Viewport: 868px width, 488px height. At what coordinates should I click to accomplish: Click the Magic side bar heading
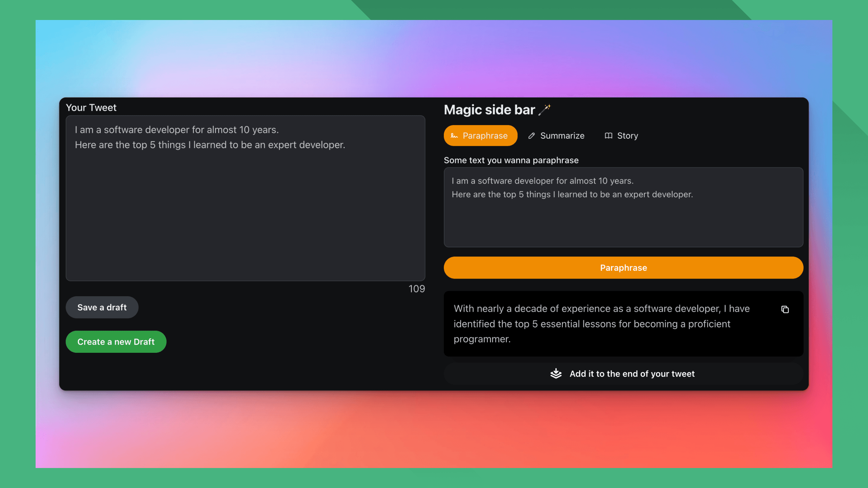[x=489, y=110]
